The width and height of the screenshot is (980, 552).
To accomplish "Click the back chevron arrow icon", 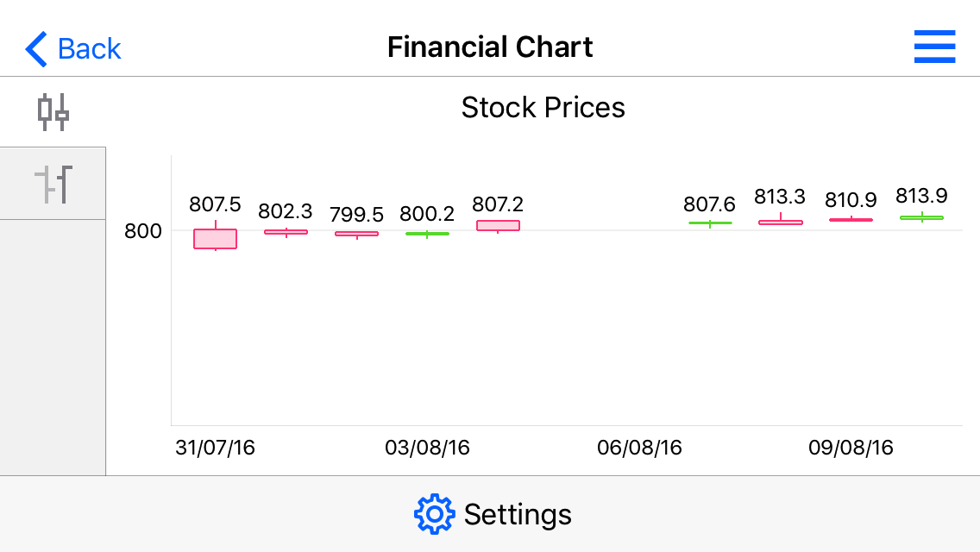I will pos(34,47).
